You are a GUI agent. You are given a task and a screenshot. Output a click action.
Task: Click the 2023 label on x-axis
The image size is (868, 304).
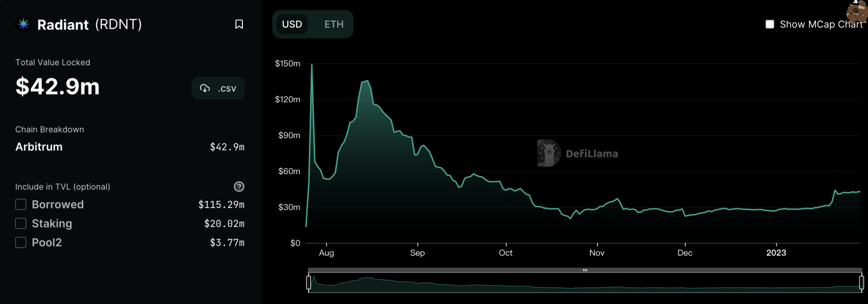tap(776, 253)
